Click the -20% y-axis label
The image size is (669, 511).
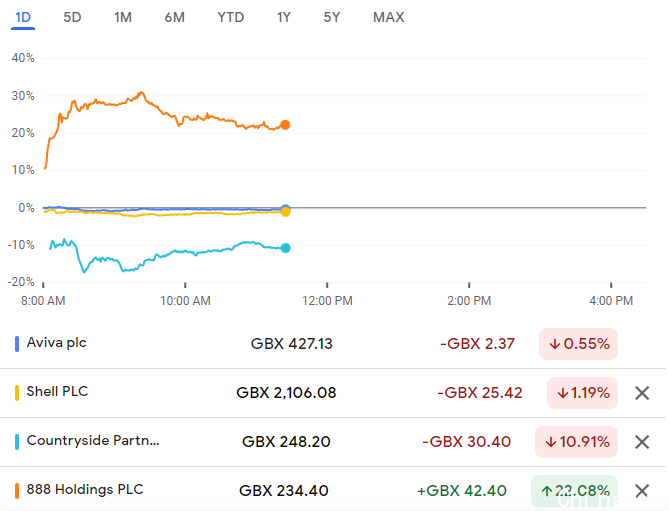[21, 282]
